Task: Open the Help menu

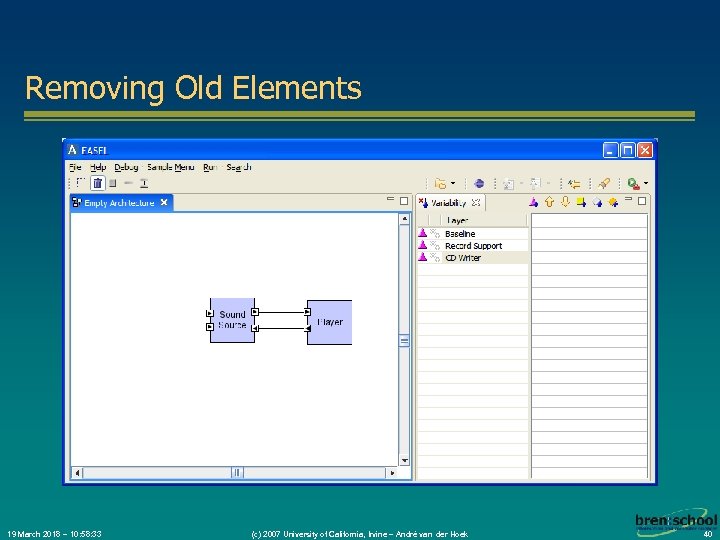Action: [x=98, y=167]
